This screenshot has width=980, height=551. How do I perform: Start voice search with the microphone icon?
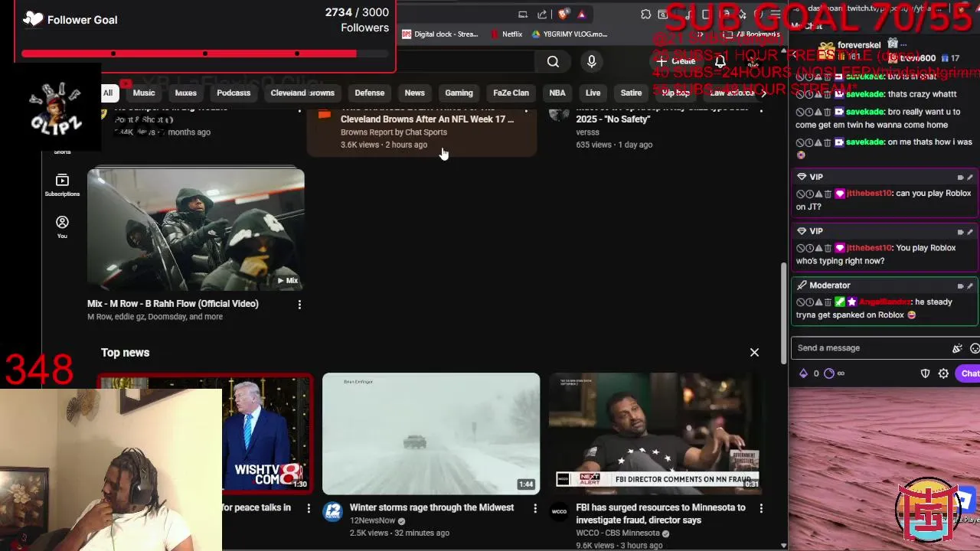pos(591,62)
